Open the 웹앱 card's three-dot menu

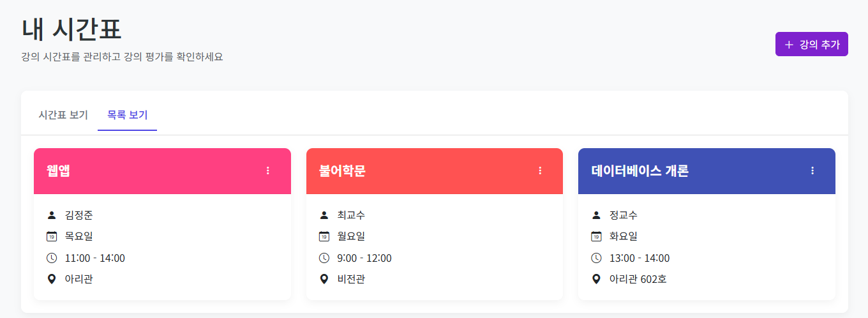pos(268,170)
